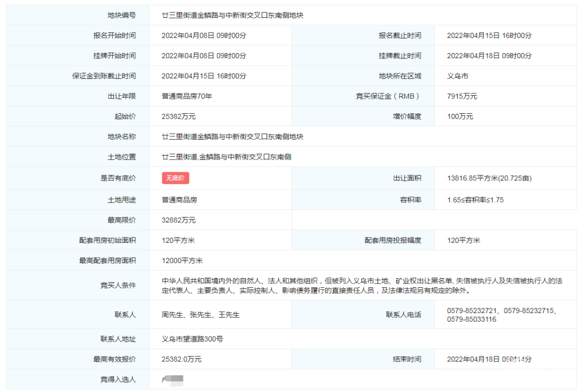Click the 联系人电话 phone numbers
The width and height of the screenshot is (580, 392).
[x=501, y=315]
